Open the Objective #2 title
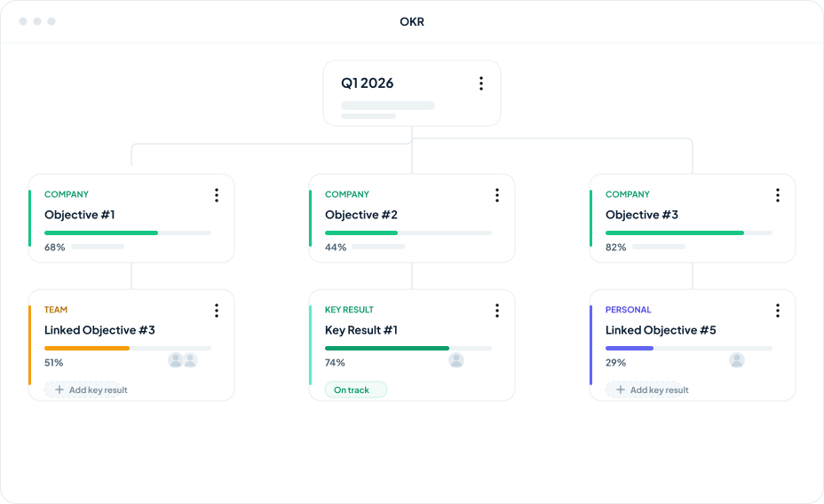Image resolution: width=824 pixels, height=504 pixels. pos(361,215)
